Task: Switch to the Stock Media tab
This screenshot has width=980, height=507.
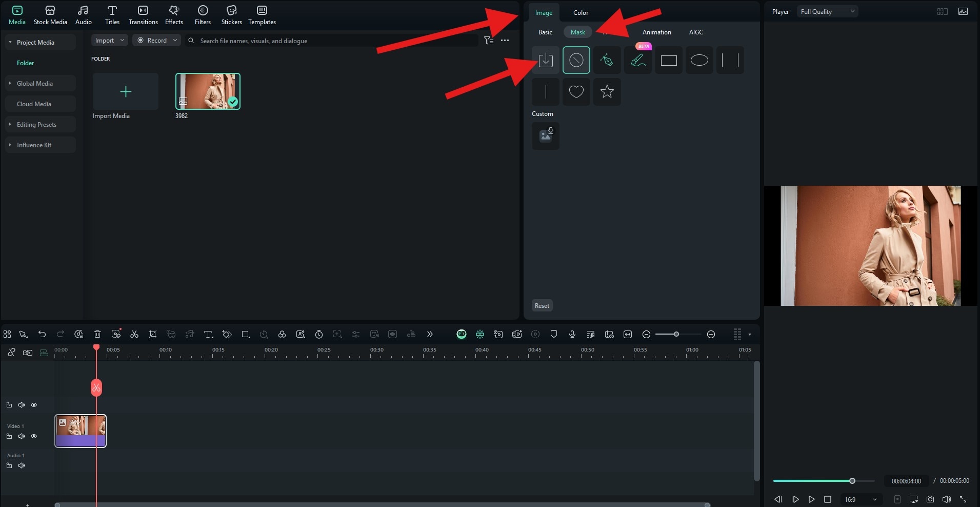Action: click(x=50, y=15)
